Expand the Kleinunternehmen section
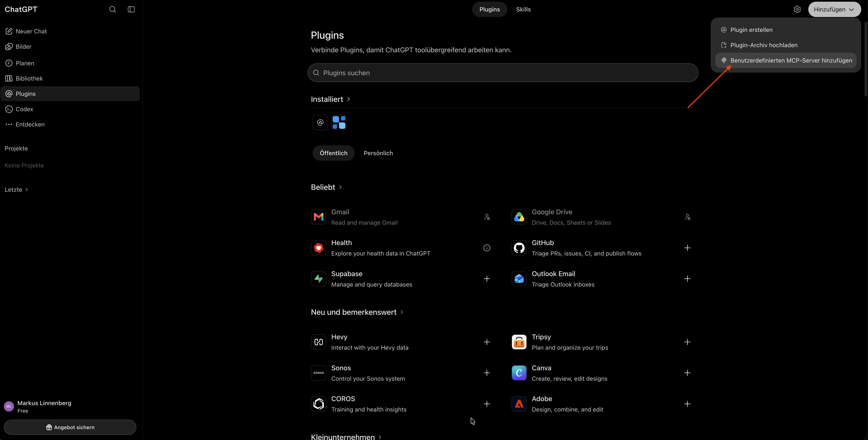Image resolution: width=868 pixels, height=440 pixels. (x=346, y=437)
